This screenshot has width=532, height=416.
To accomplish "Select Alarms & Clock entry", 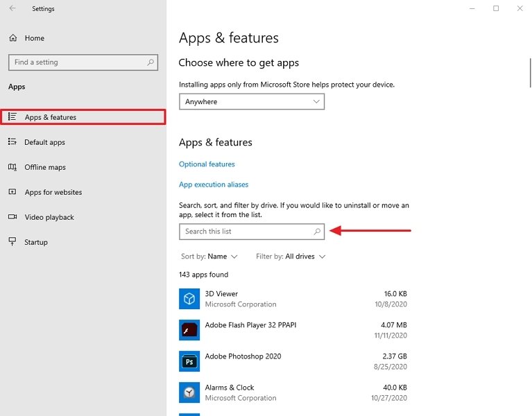I will pos(293,392).
